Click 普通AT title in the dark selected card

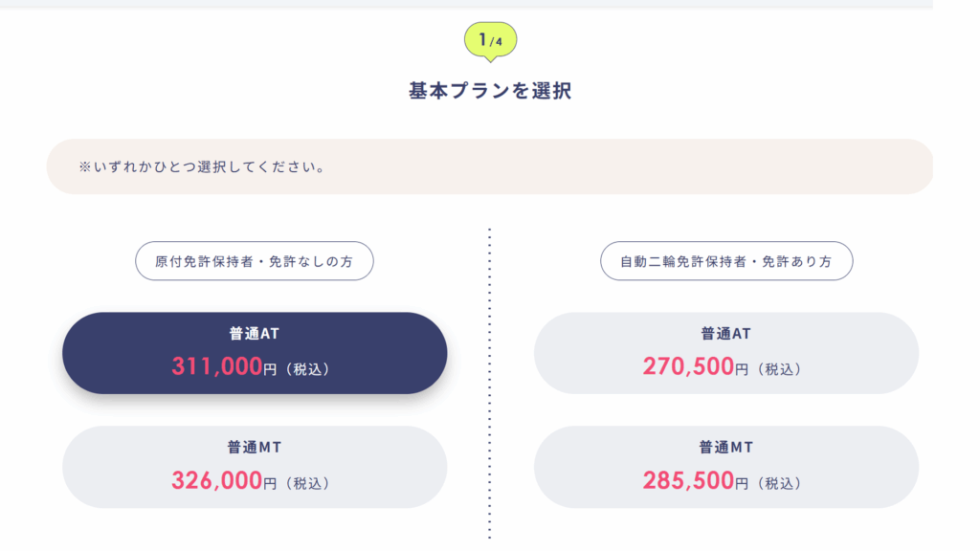[255, 334]
